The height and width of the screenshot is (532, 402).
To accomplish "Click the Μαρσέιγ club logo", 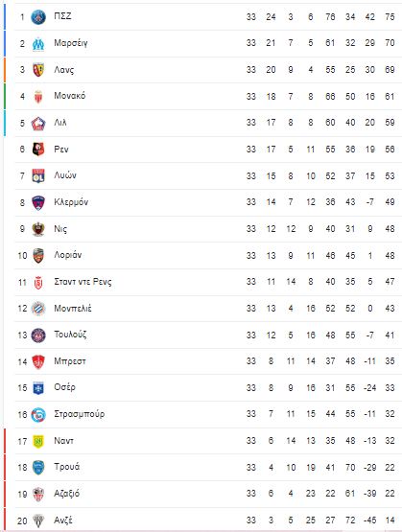I will [38, 43].
